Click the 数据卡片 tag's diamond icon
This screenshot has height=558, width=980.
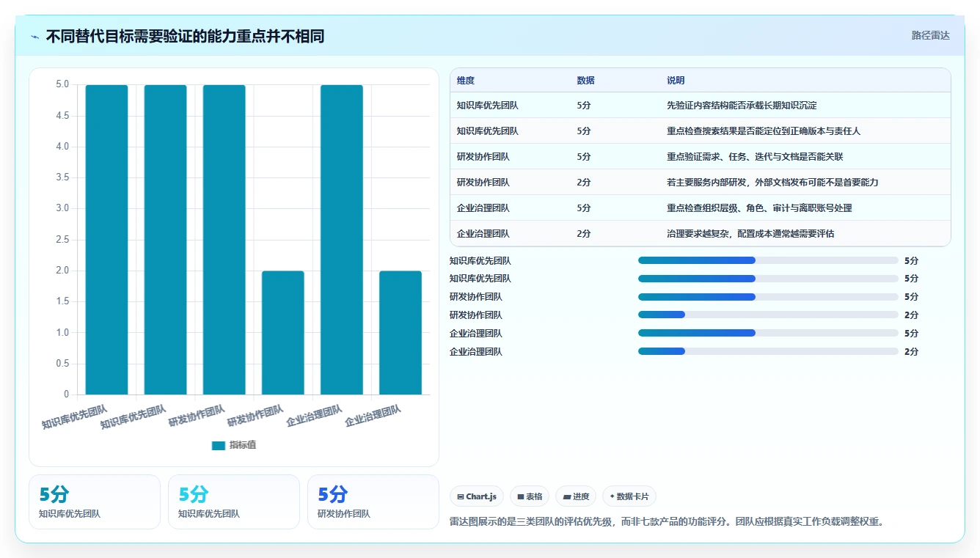tap(612, 496)
